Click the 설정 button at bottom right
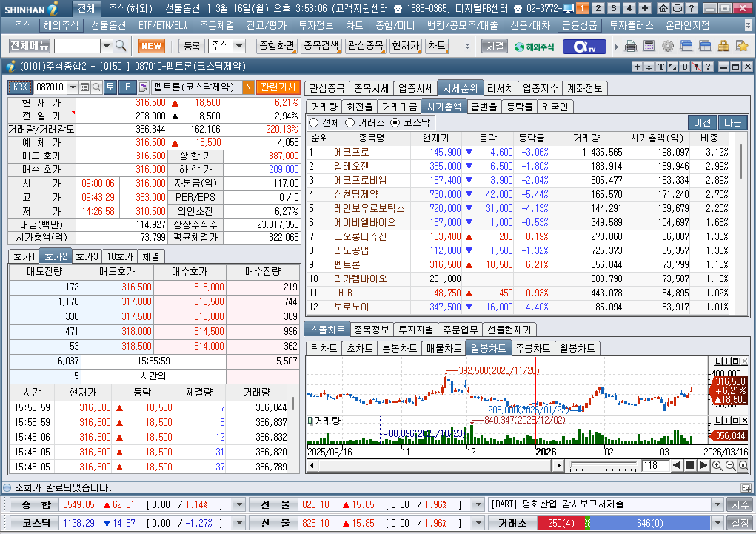The width and height of the screenshot is (756, 534). (x=740, y=523)
